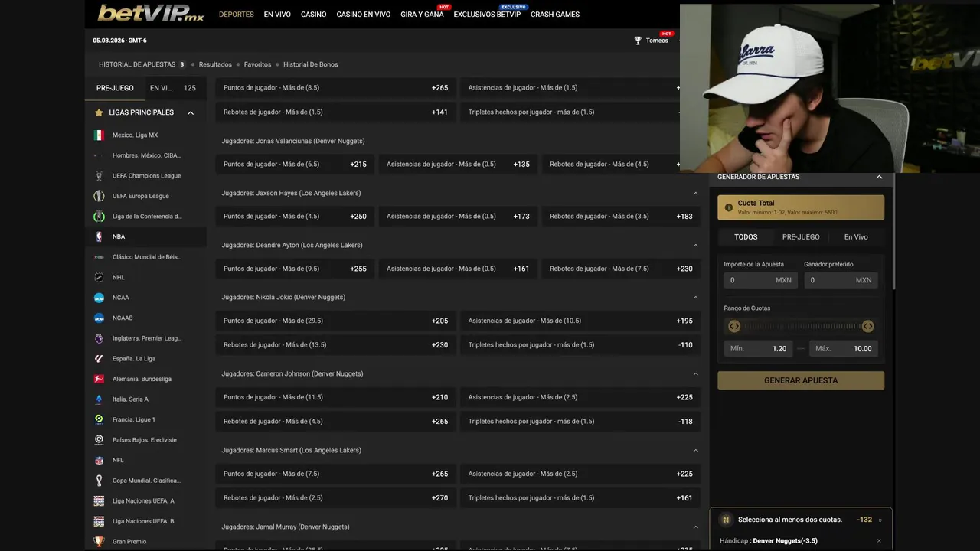This screenshot has height=551, width=980.
Task: Select the Países Bajos Eredivisie icon
Action: coord(99,440)
